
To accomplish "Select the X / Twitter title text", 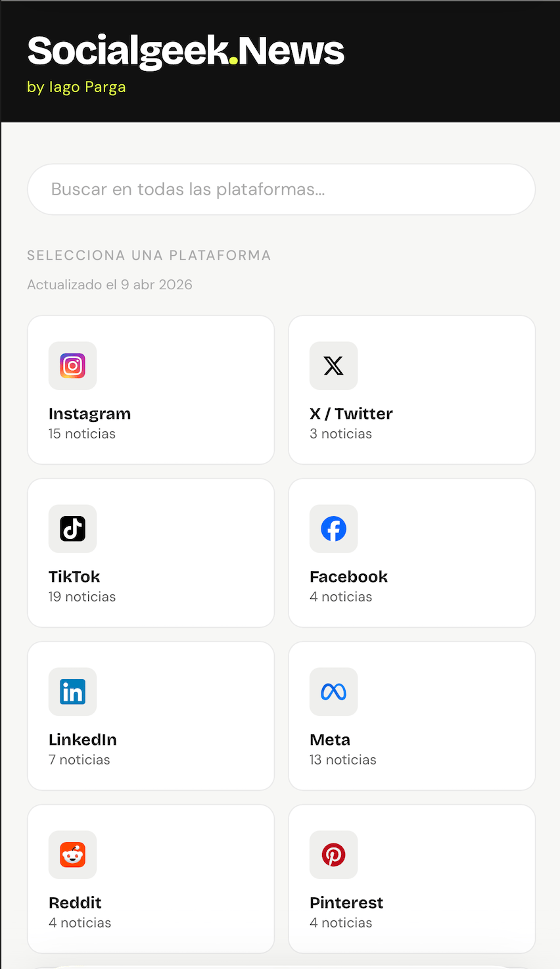I will pos(351,414).
